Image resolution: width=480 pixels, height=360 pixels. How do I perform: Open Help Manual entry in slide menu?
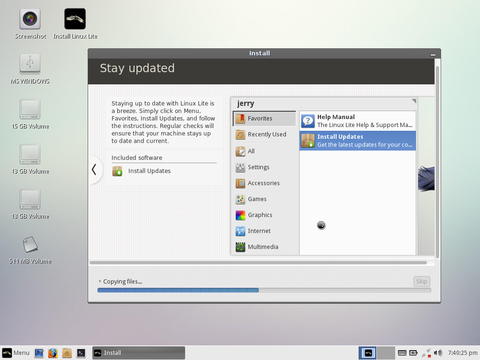[357, 121]
